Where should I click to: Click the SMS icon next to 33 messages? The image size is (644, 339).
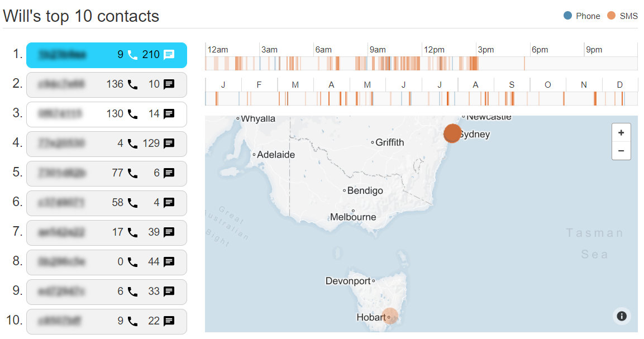tap(169, 292)
